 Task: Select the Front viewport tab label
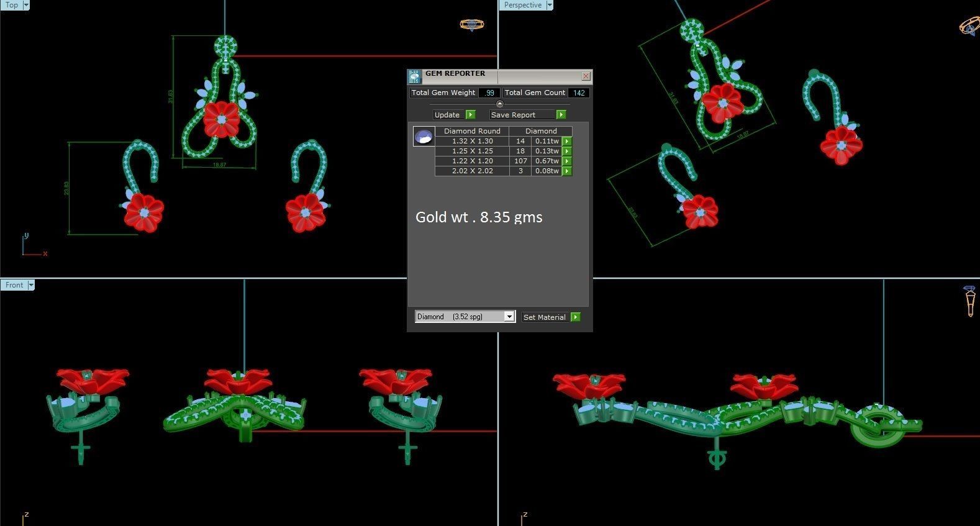click(14, 285)
